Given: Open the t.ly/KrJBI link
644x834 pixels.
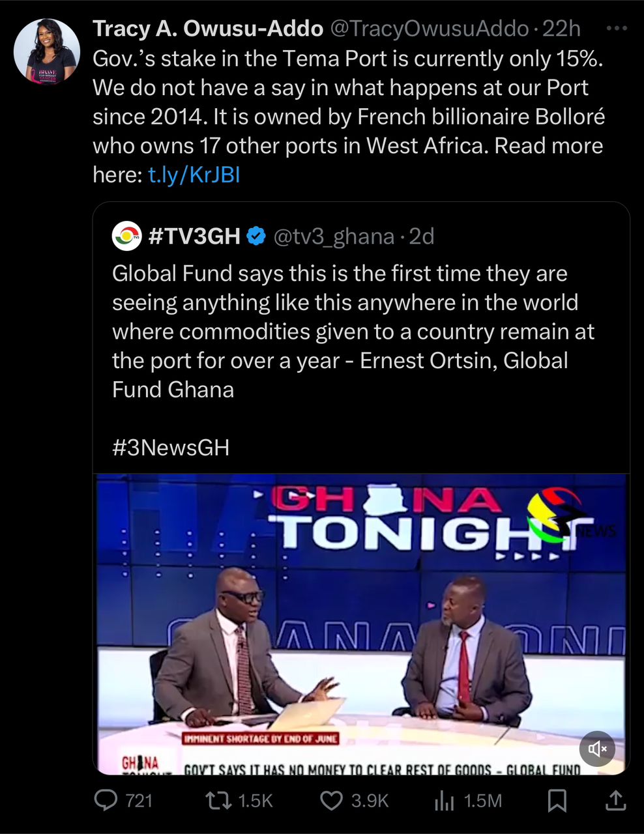Looking at the screenshot, I should coord(194,175).
